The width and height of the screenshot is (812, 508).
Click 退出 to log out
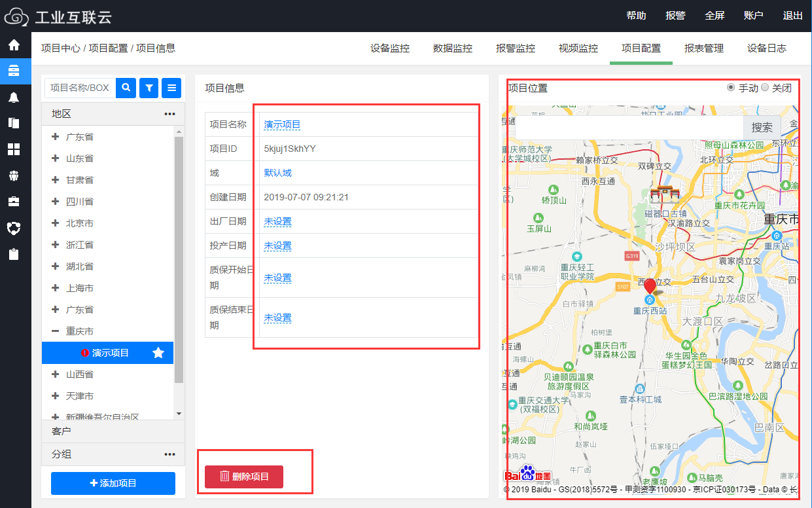tap(793, 16)
